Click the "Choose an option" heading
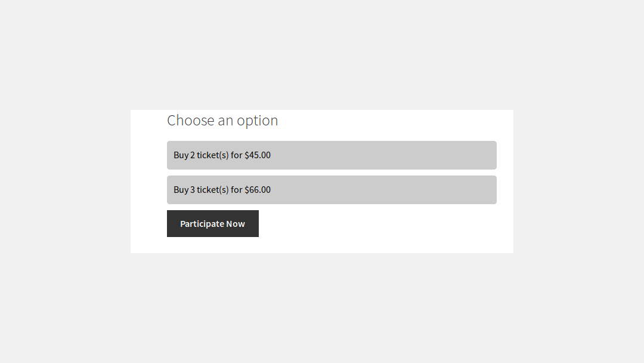This screenshot has height=363, width=644. click(x=222, y=121)
